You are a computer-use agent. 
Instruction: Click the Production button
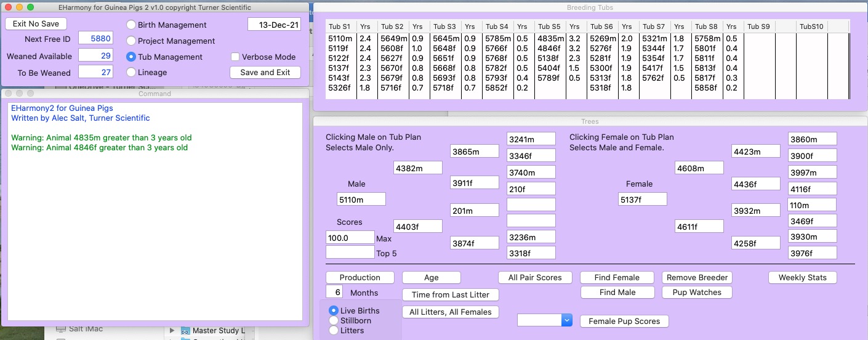[x=360, y=278]
